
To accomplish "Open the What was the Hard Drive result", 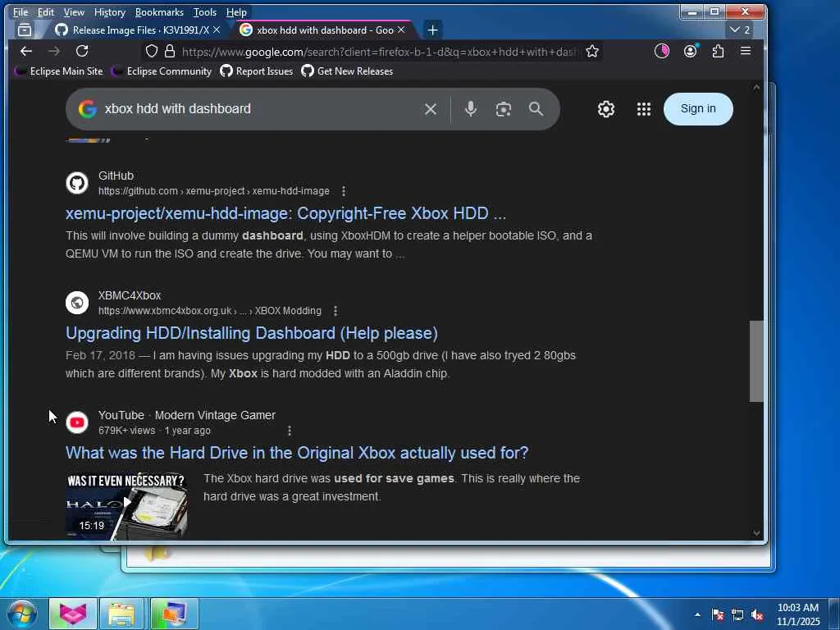I will click(x=297, y=453).
